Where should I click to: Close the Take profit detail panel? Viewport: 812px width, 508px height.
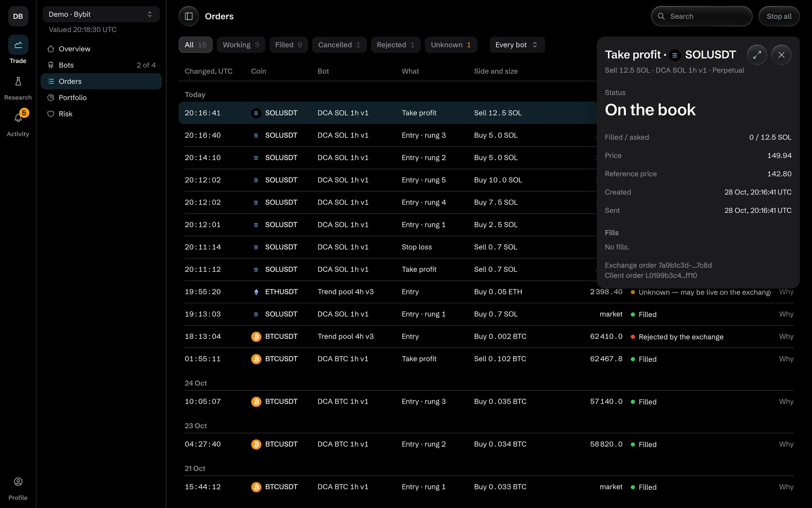pyautogui.click(x=781, y=55)
